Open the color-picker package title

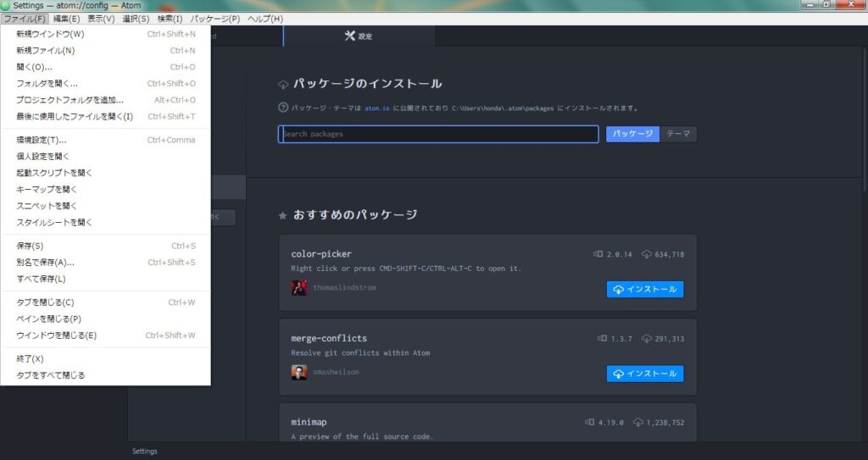coord(321,254)
